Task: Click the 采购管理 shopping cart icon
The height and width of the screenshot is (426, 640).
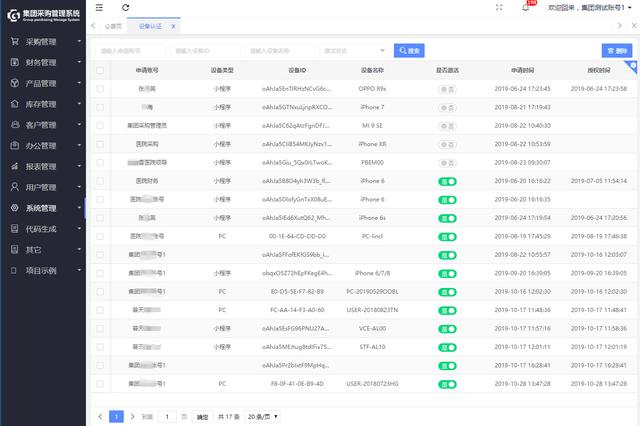Action: [13, 42]
